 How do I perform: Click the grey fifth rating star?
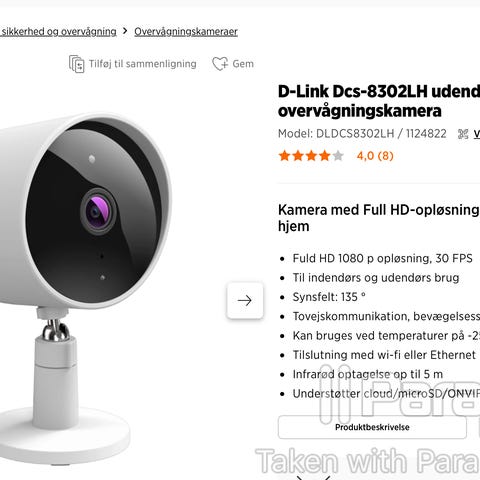[338, 156]
